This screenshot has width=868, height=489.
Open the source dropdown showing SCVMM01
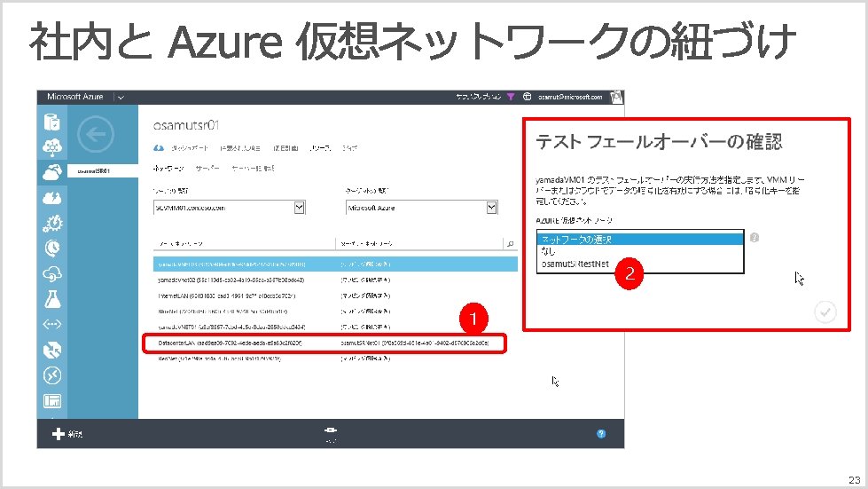click(x=229, y=208)
